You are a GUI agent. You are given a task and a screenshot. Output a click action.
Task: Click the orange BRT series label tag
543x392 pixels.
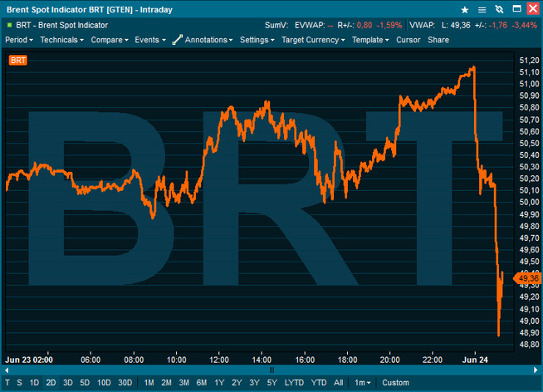(17, 61)
